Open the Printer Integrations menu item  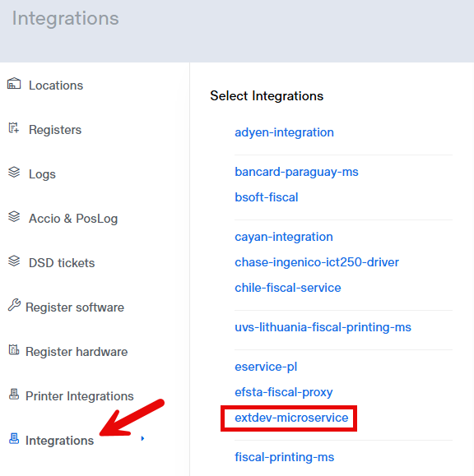click(x=80, y=396)
